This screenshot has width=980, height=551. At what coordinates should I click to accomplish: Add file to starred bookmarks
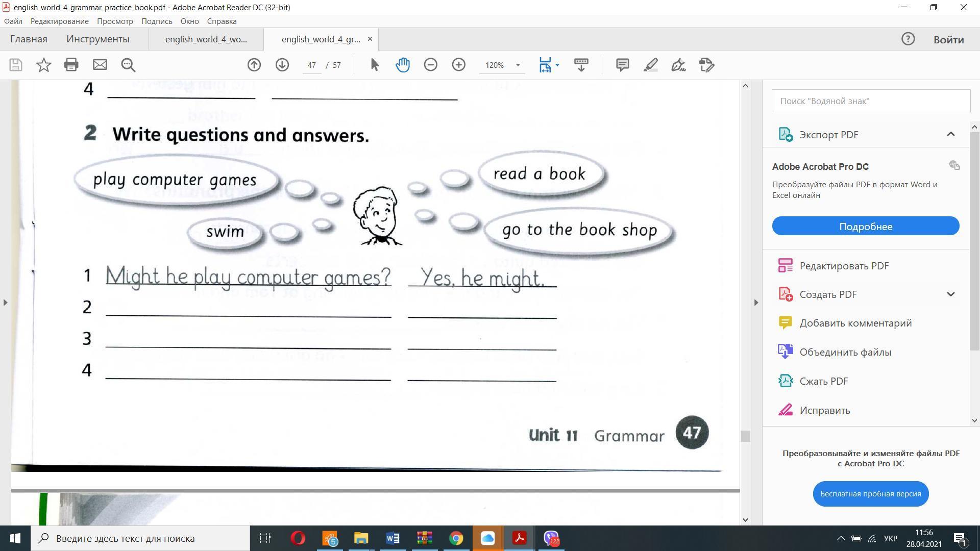tap(44, 65)
